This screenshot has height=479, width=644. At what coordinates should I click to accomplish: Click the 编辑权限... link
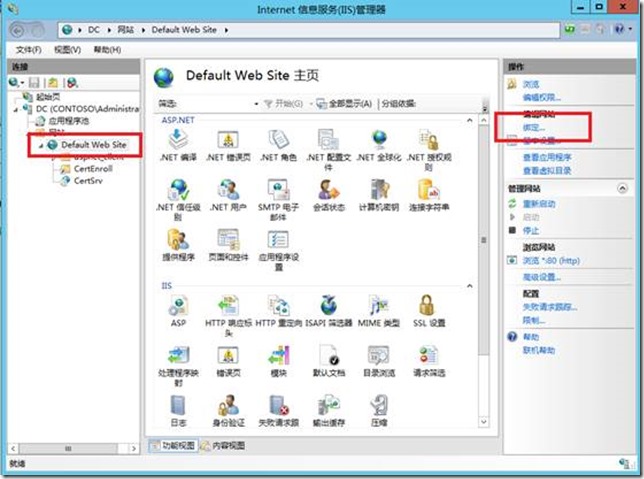click(x=541, y=97)
